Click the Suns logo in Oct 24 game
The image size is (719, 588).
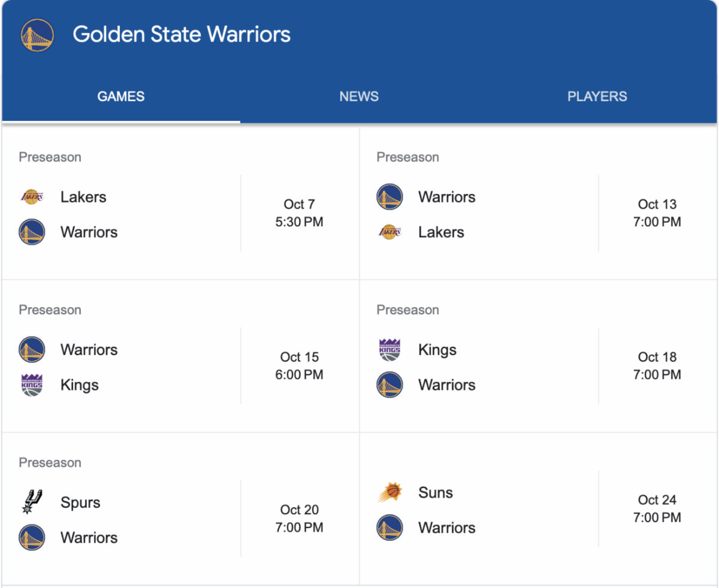coord(389,493)
